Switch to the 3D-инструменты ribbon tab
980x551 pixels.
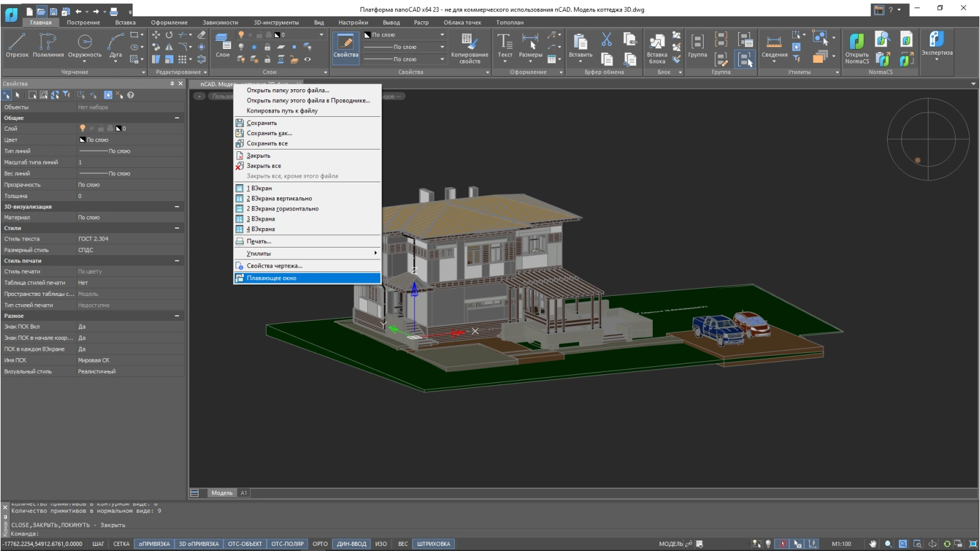(276, 23)
